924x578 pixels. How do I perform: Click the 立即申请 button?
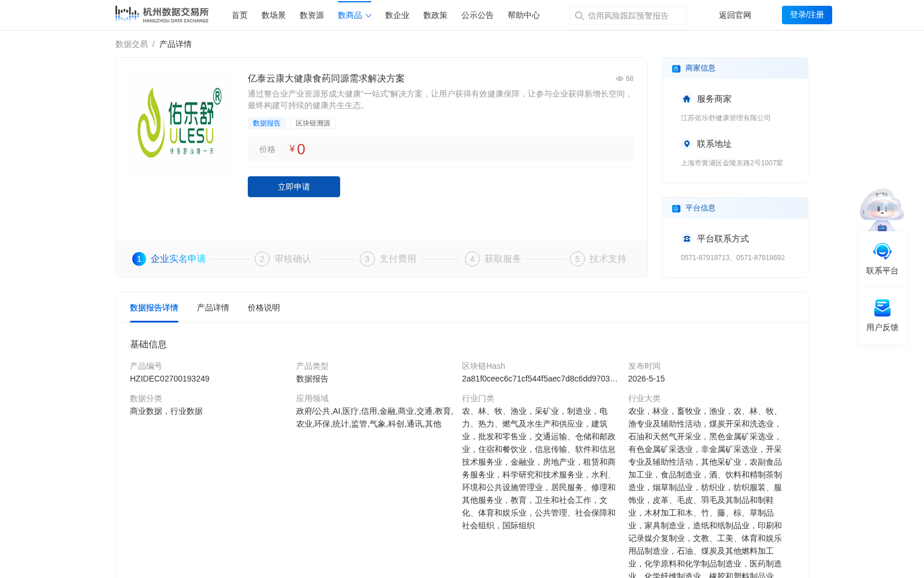pyautogui.click(x=294, y=187)
